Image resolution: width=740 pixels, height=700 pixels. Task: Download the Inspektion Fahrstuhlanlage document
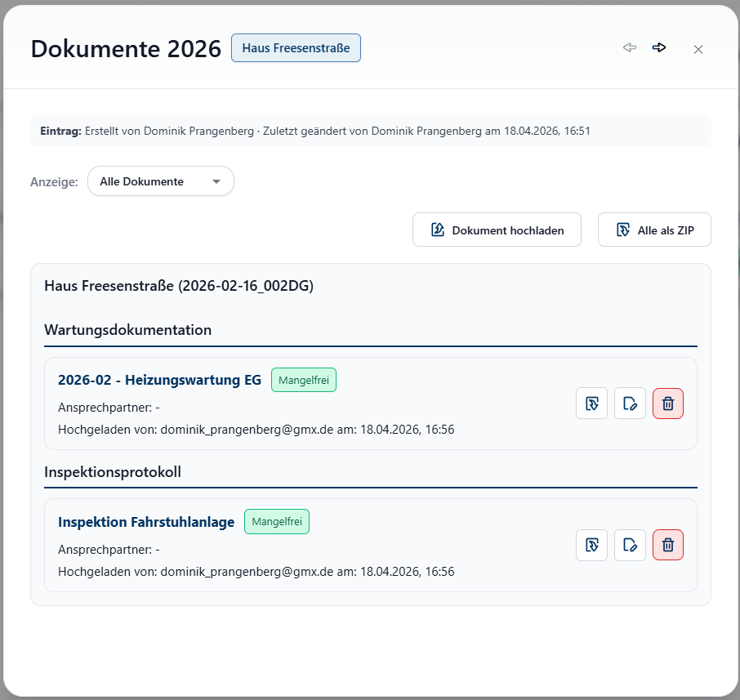tap(591, 545)
